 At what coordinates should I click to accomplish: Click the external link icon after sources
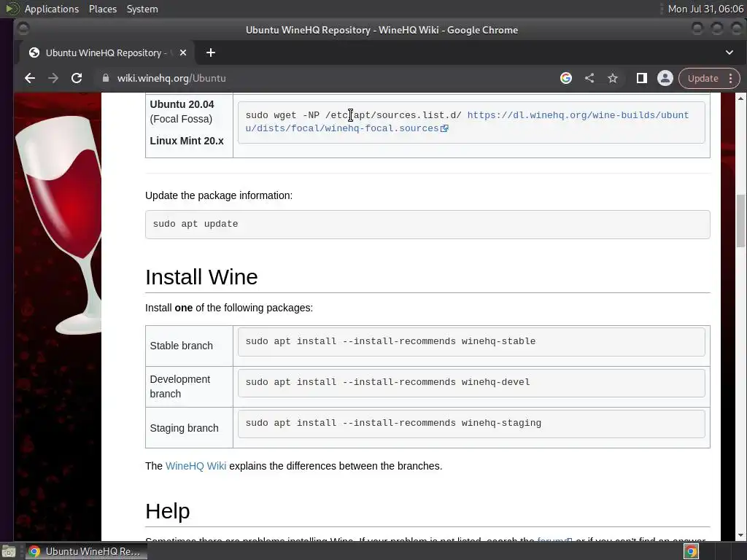[x=444, y=128]
